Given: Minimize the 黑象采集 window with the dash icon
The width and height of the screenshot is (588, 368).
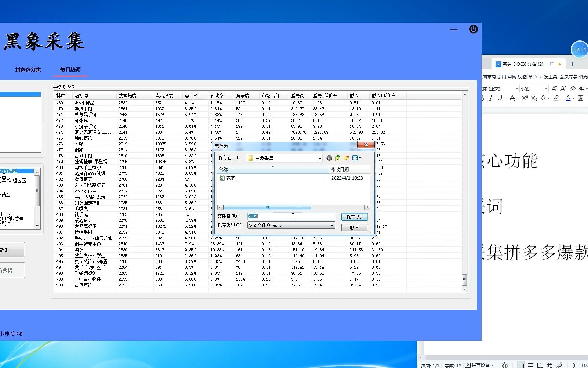Looking at the screenshot, I should pyautogui.click(x=454, y=30).
